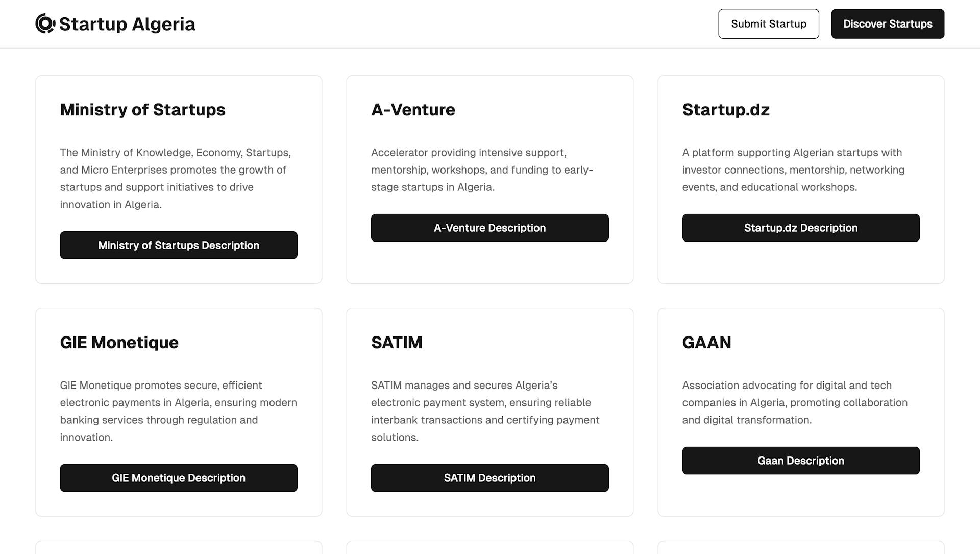Image resolution: width=980 pixels, height=554 pixels.
Task: Click the Ministry of Startups heading
Action: tap(142, 110)
